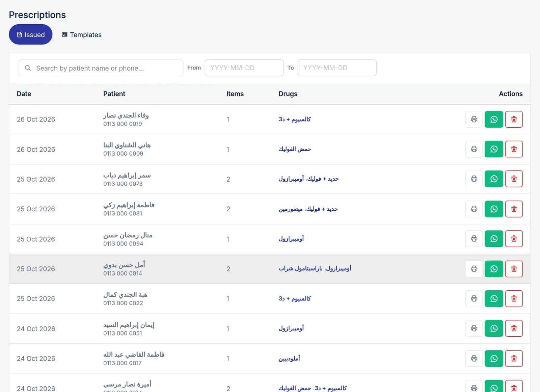Click the Patient column header
This screenshot has width=540, height=392.
coord(114,94)
